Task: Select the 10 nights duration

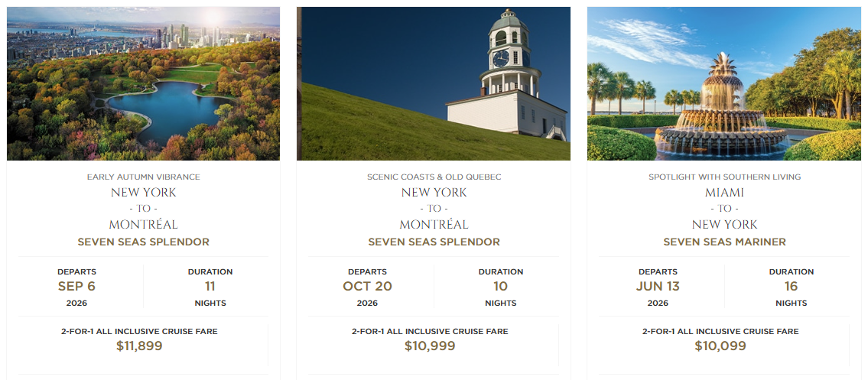Action: 501,287
